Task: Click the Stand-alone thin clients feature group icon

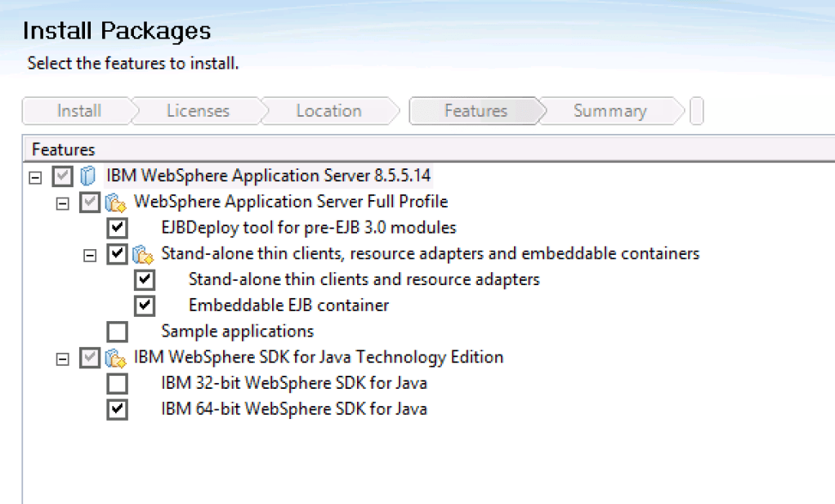Action: (x=144, y=254)
